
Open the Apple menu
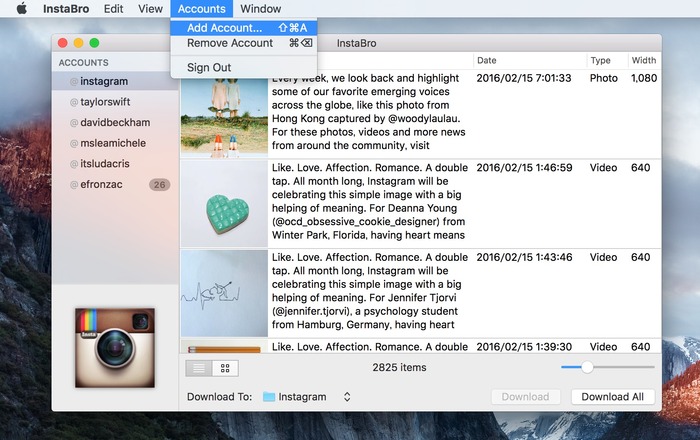22,8
